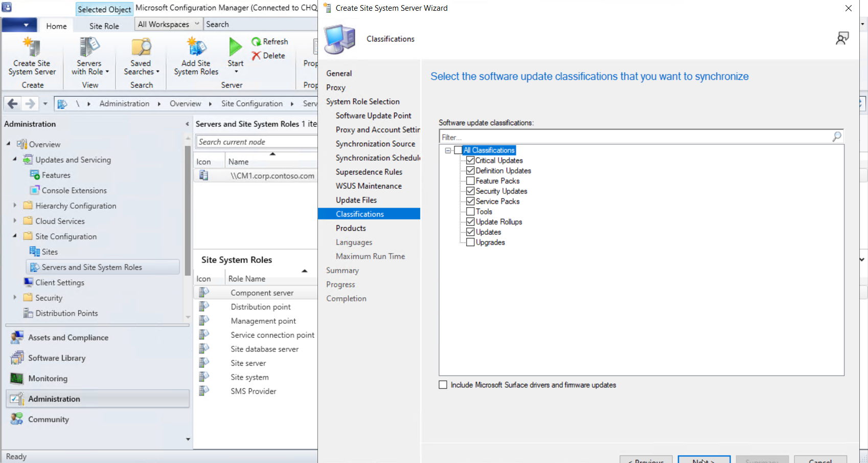
Task: Collapse the Overview tree node
Action: click(8, 144)
